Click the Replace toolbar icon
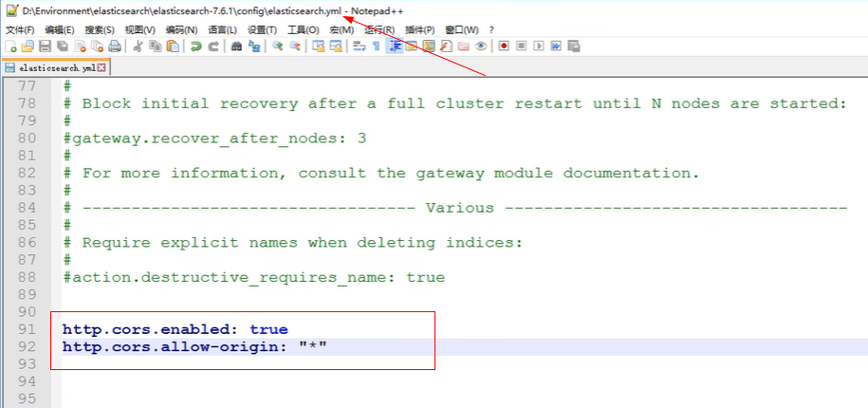This screenshot has height=408, width=868. click(254, 46)
